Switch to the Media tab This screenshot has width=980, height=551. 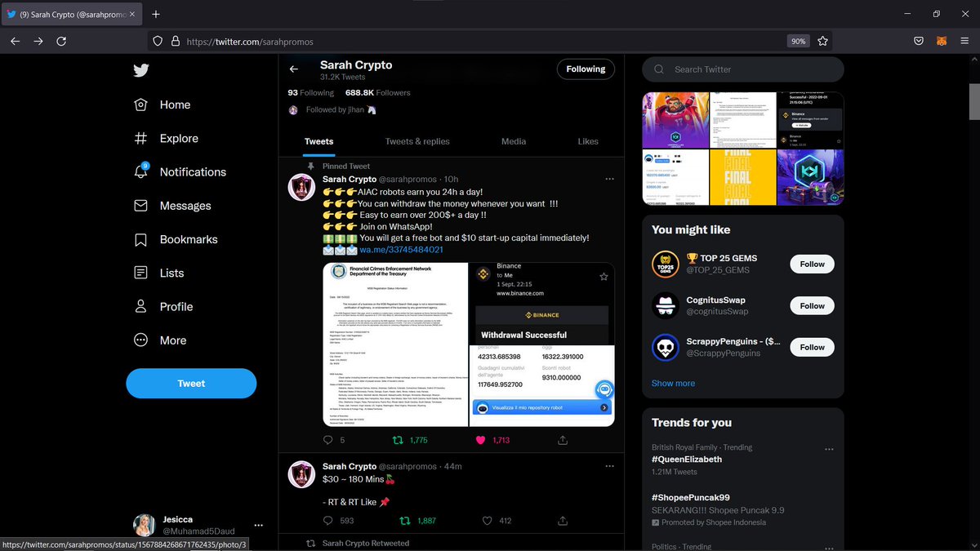pos(514,141)
